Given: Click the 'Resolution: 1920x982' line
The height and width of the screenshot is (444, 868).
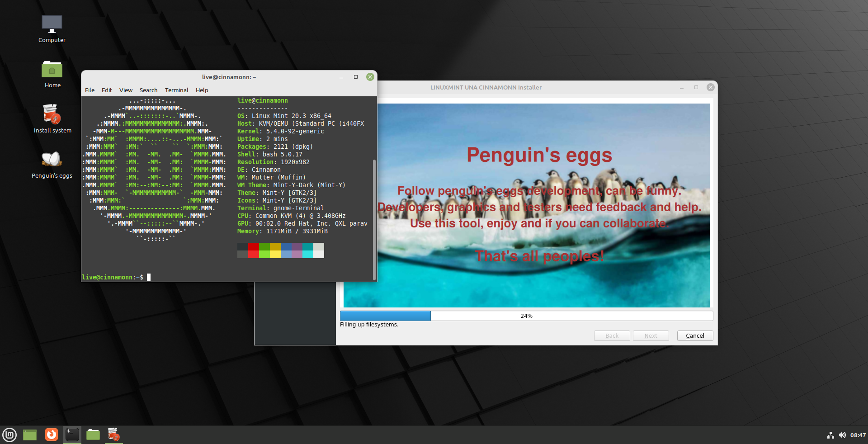Looking at the screenshot, I should pos(274,162).
